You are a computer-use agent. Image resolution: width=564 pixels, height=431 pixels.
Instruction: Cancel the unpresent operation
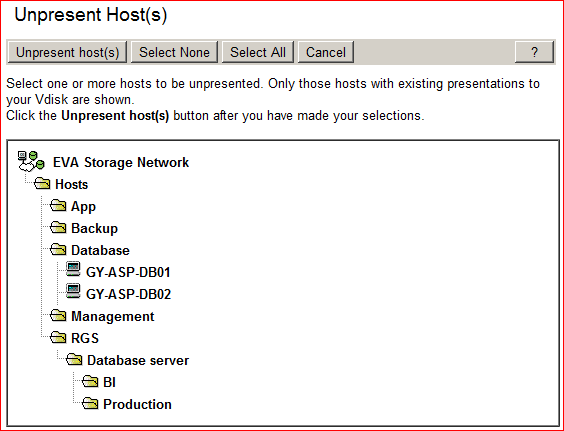coord(326,52)
